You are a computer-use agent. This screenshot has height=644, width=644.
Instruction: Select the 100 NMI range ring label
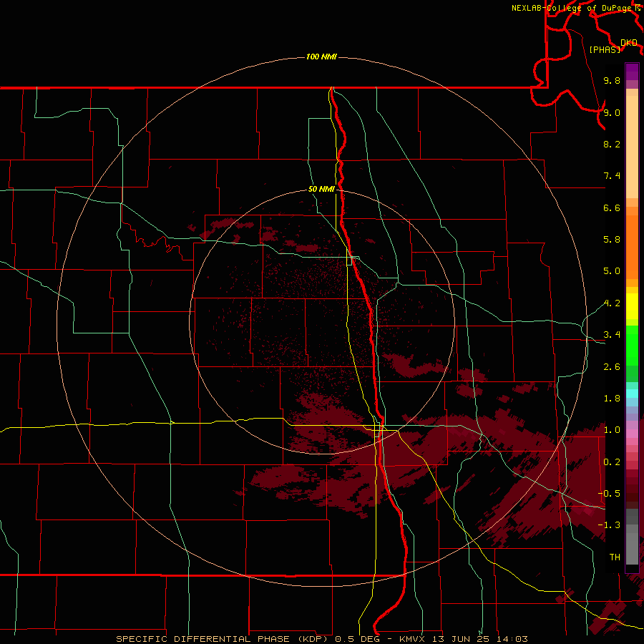pos(321,57)
